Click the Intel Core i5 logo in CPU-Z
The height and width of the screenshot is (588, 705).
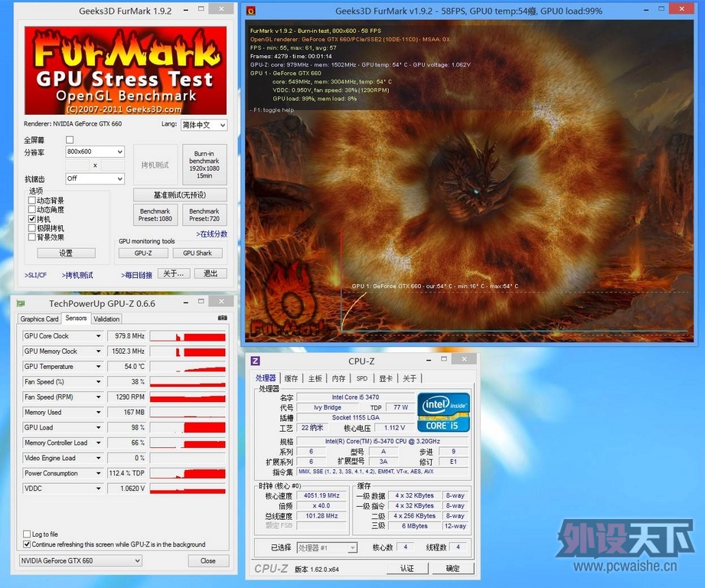coord(443,412)
